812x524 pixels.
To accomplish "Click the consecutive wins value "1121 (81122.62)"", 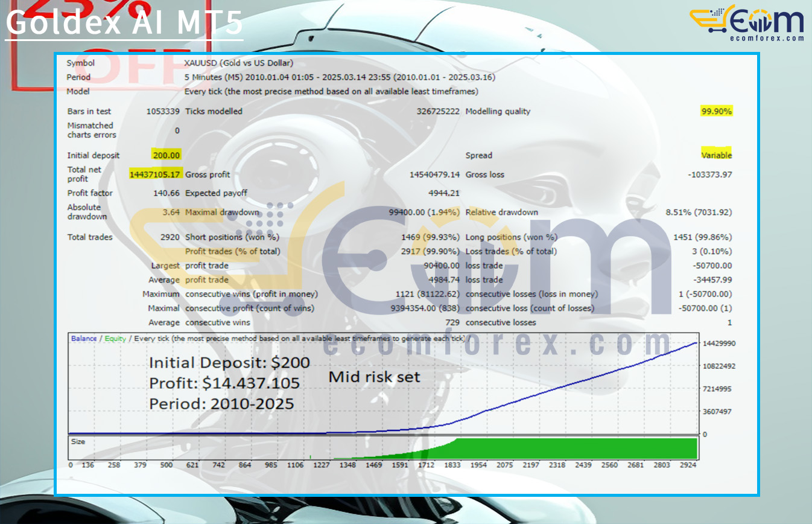I will (427, 294).
